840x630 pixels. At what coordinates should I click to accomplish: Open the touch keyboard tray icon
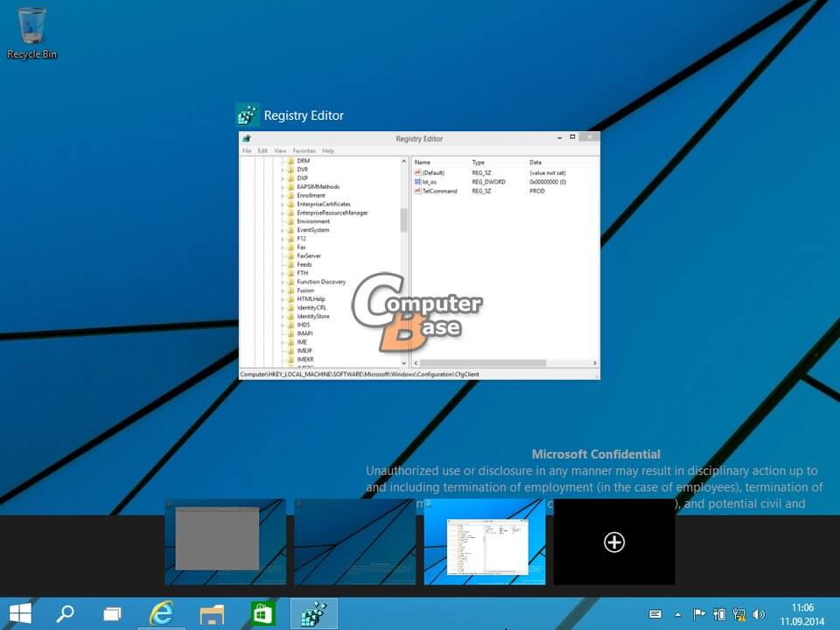[x=655, y=613]
